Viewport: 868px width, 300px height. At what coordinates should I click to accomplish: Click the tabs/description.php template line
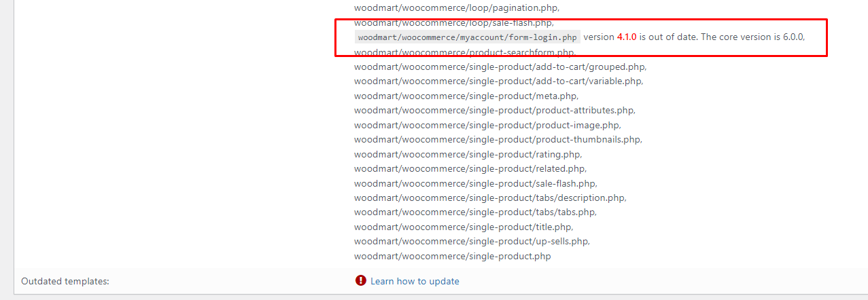coord(490,198)
